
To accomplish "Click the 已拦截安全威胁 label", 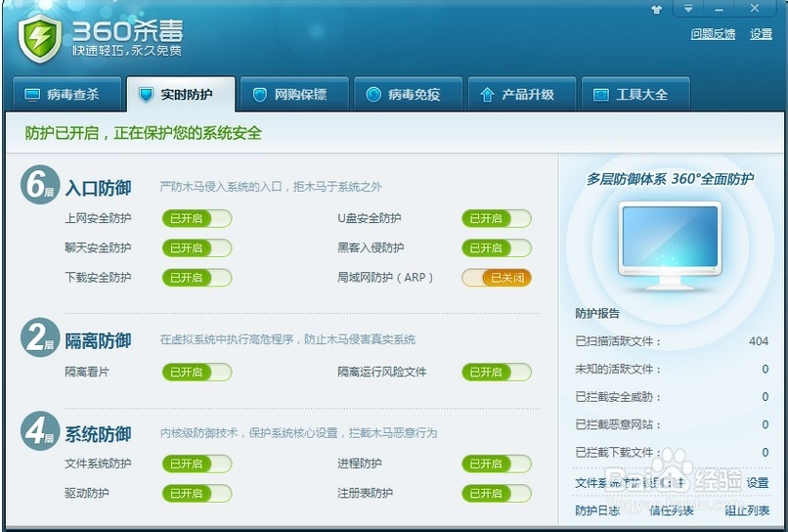I will [618, 397].
